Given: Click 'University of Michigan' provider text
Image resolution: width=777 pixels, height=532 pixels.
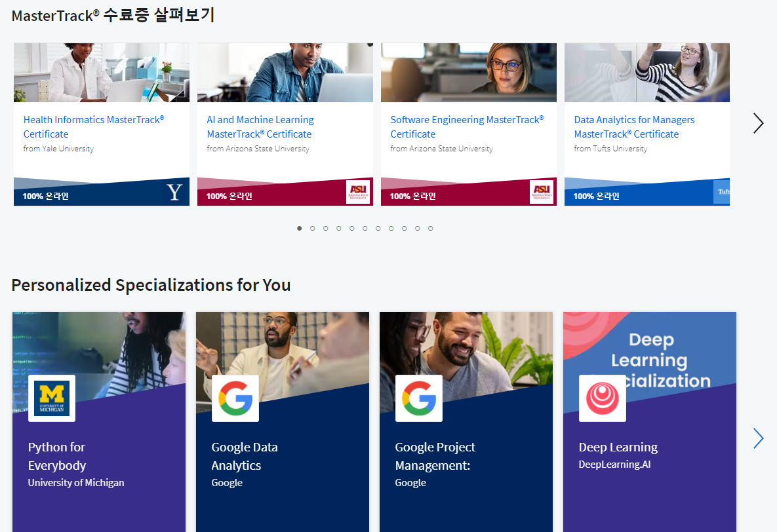Looking at the screenshot, I should 76,482.
